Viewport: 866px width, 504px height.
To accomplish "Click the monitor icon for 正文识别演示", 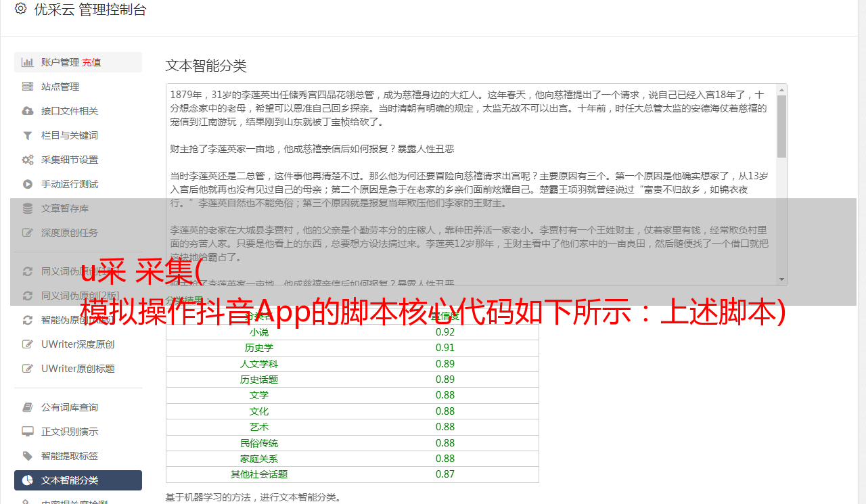I will click(x=28, y=432).
